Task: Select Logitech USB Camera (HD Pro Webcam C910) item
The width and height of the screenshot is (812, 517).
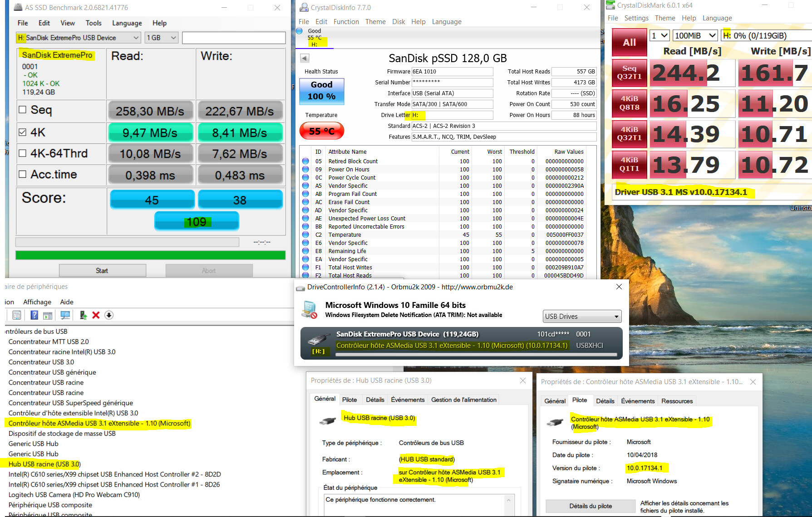Action: point(74,495)
